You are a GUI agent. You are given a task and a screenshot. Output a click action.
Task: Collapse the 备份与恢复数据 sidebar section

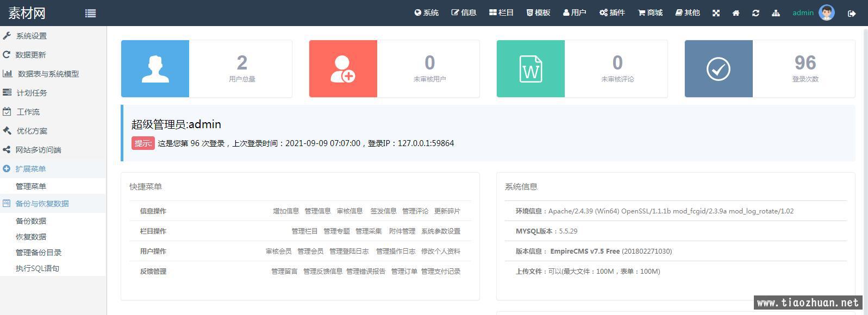point(42,204)
